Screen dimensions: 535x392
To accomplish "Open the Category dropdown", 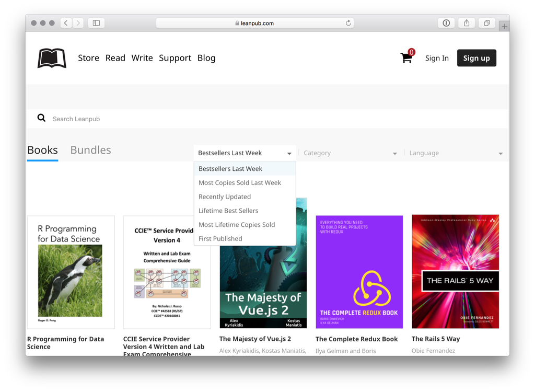I will click(350, 153).
